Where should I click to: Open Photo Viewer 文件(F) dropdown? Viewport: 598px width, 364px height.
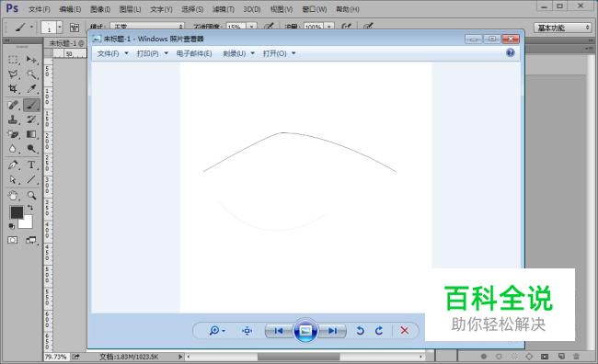[112, 53]
